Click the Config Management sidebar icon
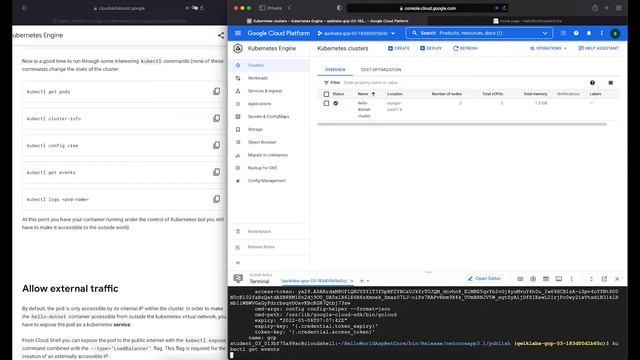 click(x=238, y=181)
